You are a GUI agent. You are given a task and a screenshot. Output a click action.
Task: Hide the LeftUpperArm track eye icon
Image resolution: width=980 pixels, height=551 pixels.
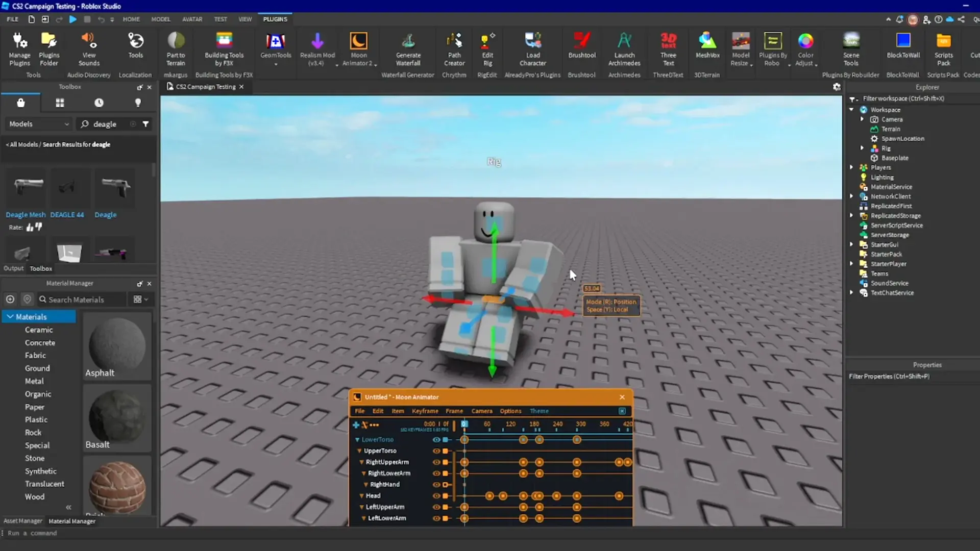436,507
